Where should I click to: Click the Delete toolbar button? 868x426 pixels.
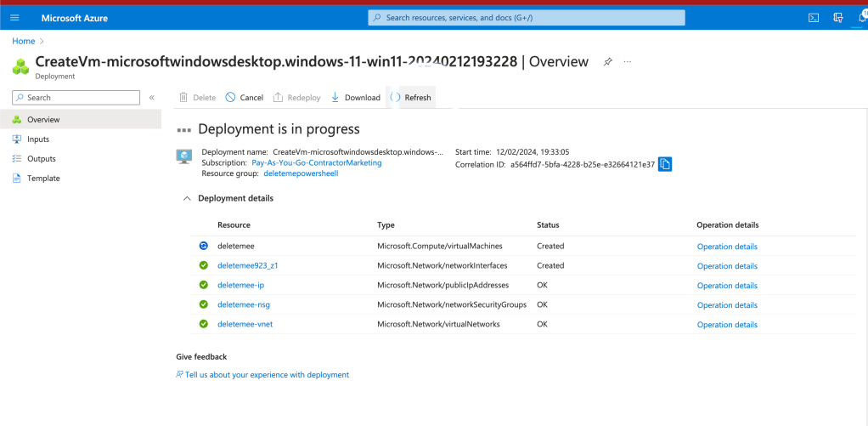pyautogui.click(x=198, y=98)
